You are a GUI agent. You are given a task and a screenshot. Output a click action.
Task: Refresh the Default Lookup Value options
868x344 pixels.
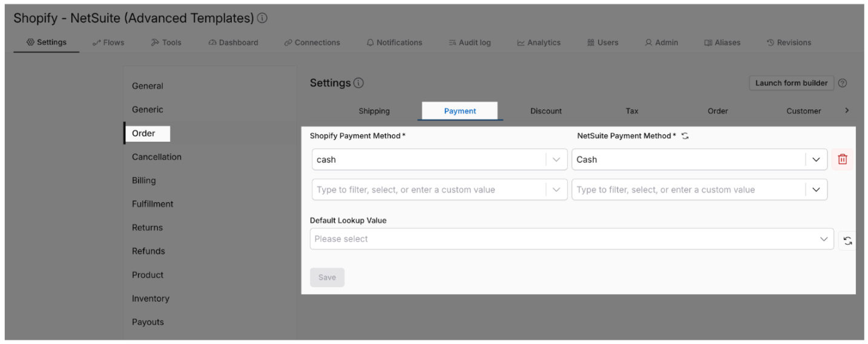tap(847, 240)
